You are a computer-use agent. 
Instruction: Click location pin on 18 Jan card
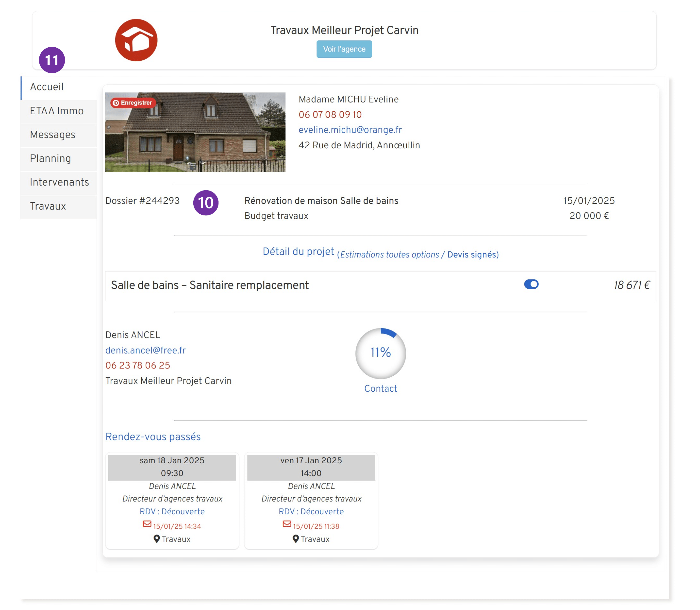[156, 539]
